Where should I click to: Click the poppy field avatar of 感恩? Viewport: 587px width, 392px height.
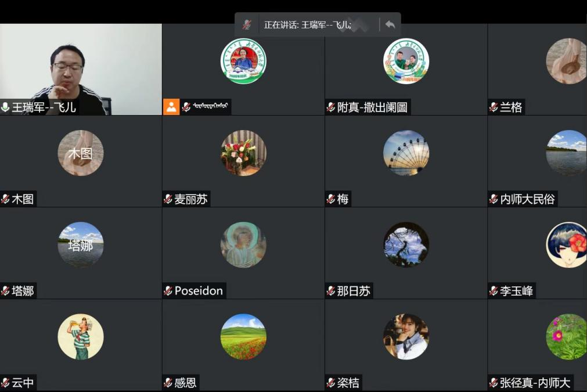(x=243, y=337)
